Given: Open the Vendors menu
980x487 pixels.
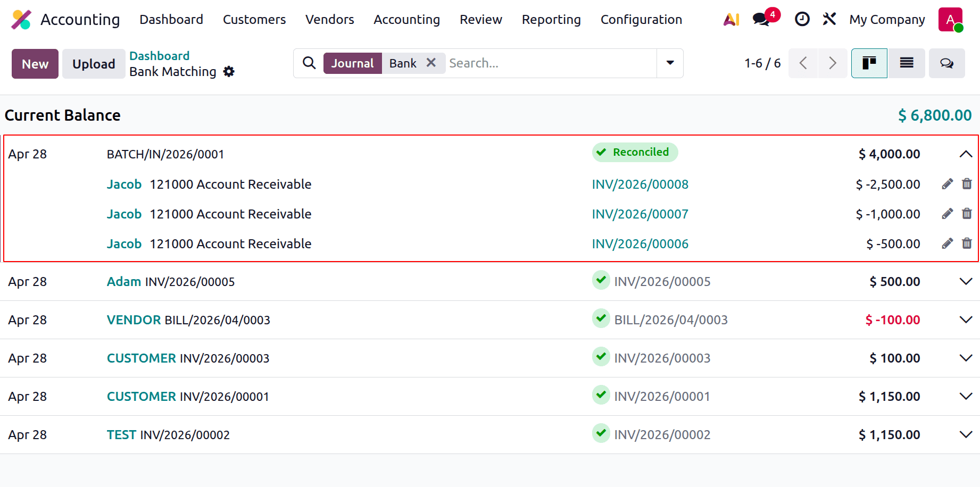Looking at the screenshot, I should point(330,20).
